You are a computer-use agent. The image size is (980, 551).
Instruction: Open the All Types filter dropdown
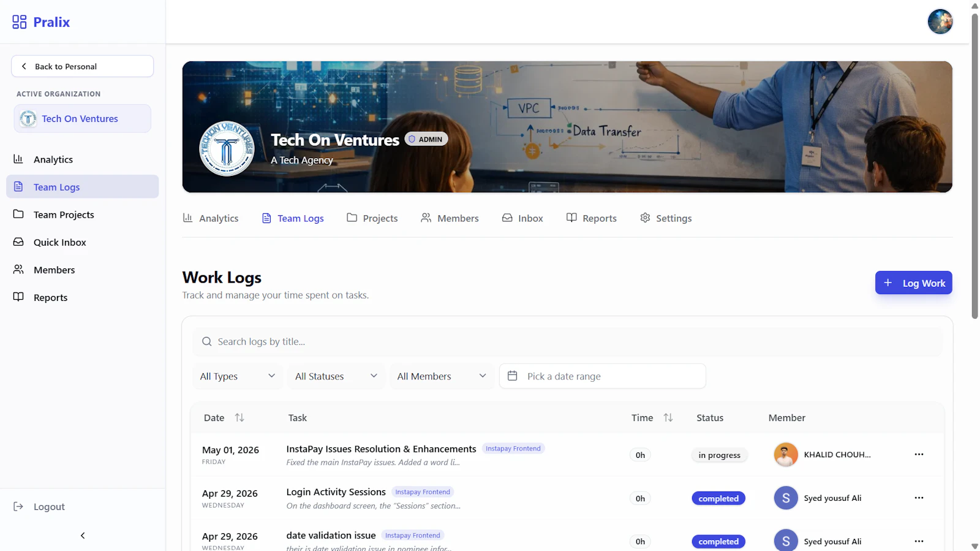[238, 376]
